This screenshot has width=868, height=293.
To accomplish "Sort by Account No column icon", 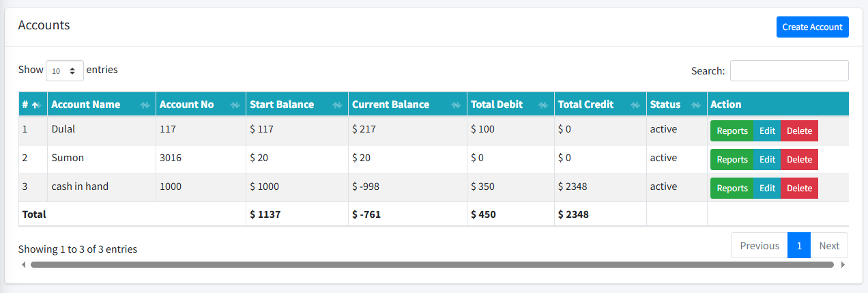I will pos(235,105).
